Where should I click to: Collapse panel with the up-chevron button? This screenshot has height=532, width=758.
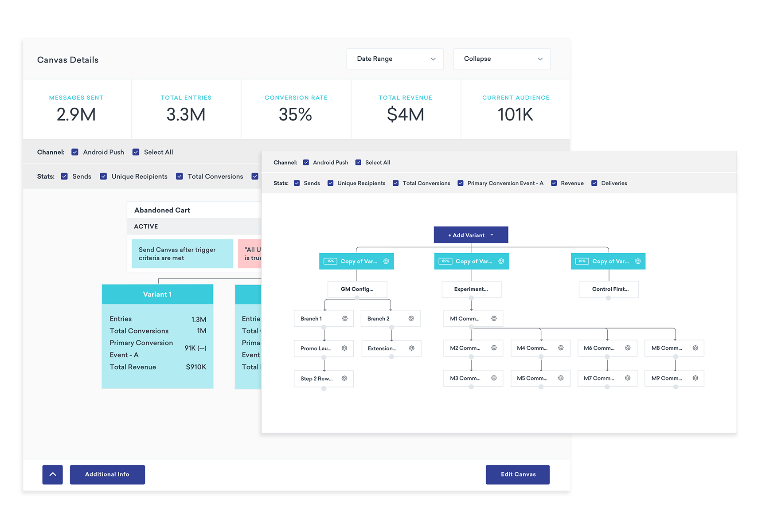53,474
